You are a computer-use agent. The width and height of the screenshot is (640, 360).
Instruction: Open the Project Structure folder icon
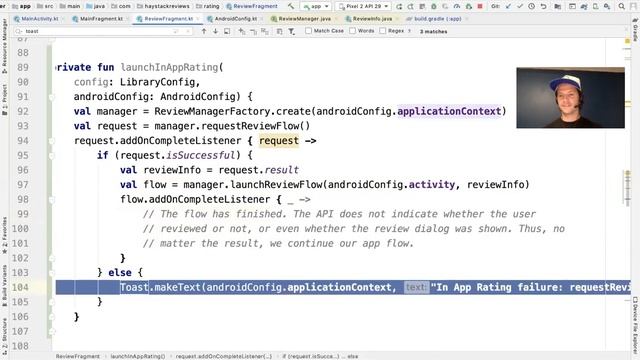pos(558,6)
